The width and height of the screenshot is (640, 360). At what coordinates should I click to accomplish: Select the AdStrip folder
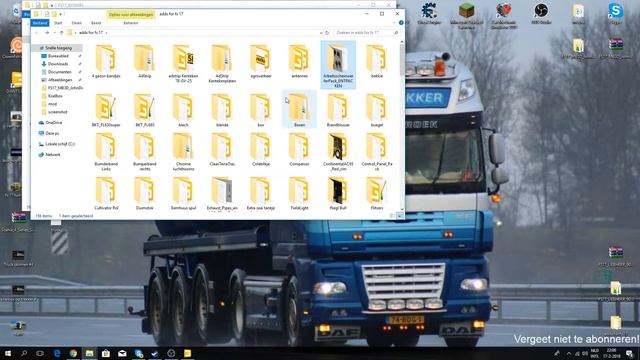click(x=144, y=62)
